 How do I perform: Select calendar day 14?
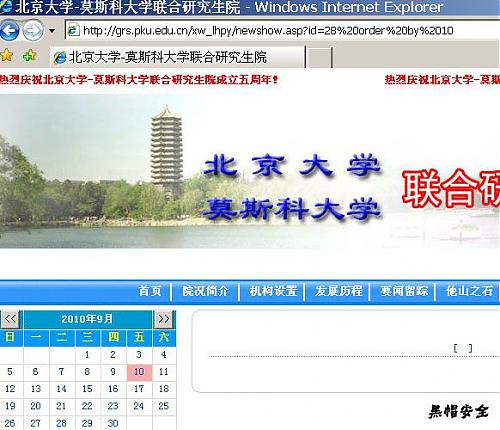click(x=61, y=389)
